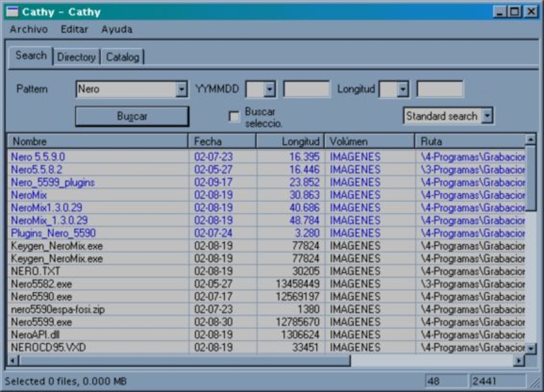The image size is (544, 392).
Task: Click the horizontal scrollbar thumb
Action: point(184,361)
